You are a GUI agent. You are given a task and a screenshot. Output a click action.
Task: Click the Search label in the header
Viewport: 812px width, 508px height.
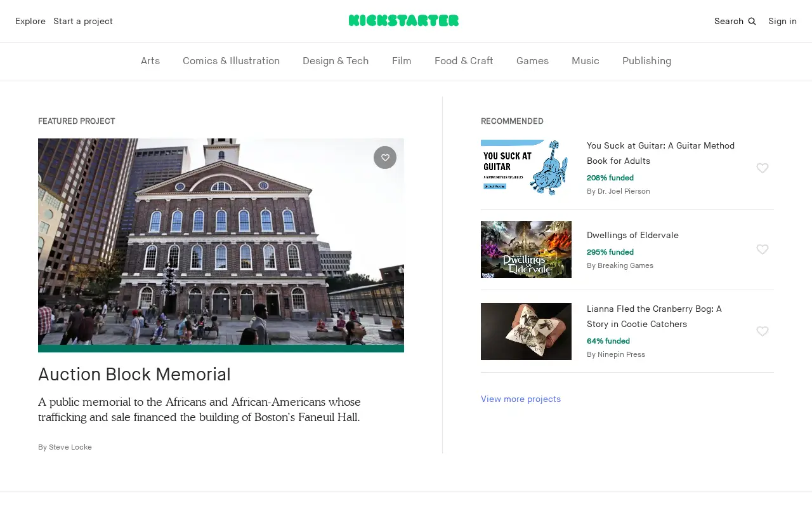coord(729,21)
